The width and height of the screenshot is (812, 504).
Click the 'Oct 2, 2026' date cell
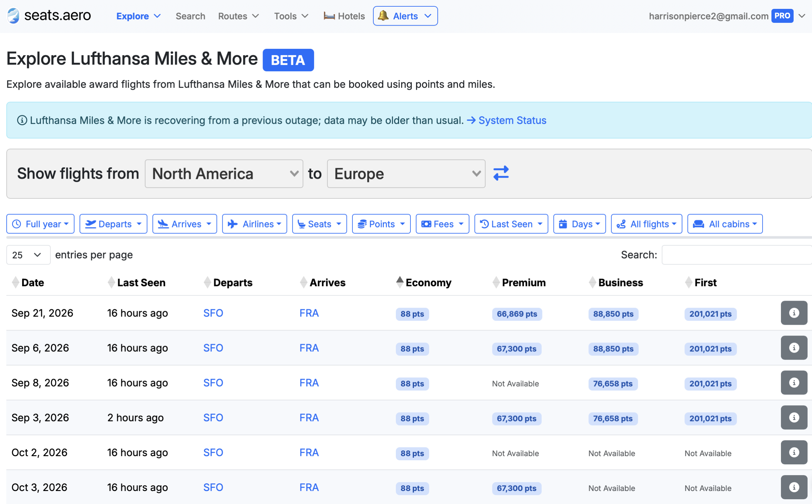(x=39, y=452)
